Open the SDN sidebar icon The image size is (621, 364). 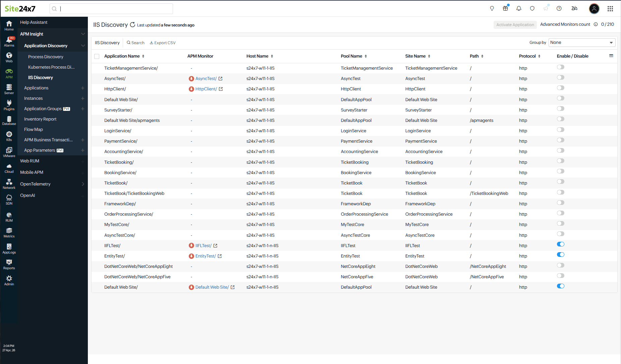(9, 200)
